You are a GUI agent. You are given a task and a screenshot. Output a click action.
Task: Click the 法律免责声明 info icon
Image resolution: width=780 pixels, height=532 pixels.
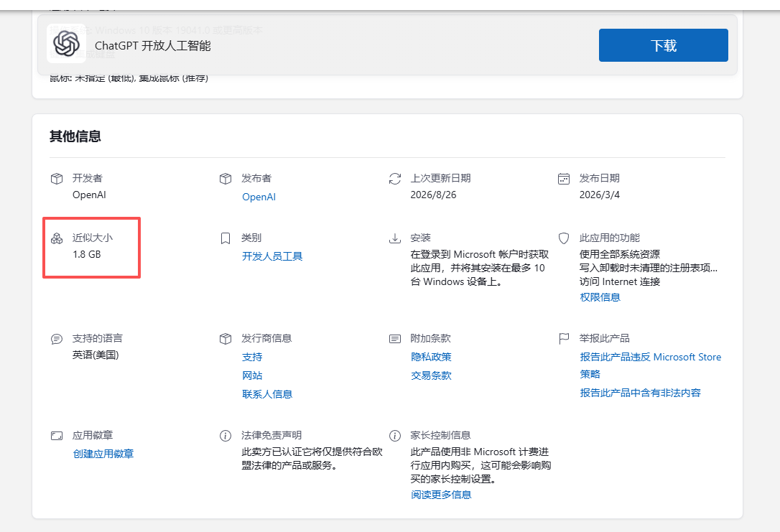point(226,436)
